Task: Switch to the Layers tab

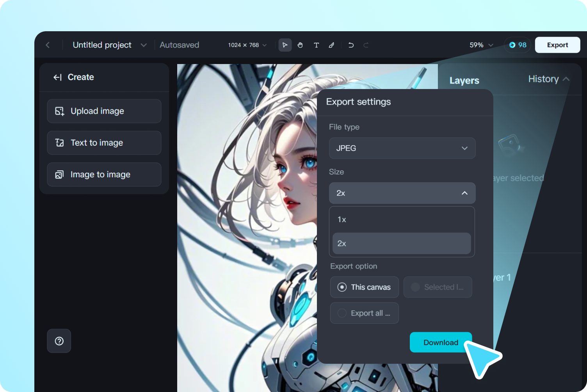Action: 464,80
